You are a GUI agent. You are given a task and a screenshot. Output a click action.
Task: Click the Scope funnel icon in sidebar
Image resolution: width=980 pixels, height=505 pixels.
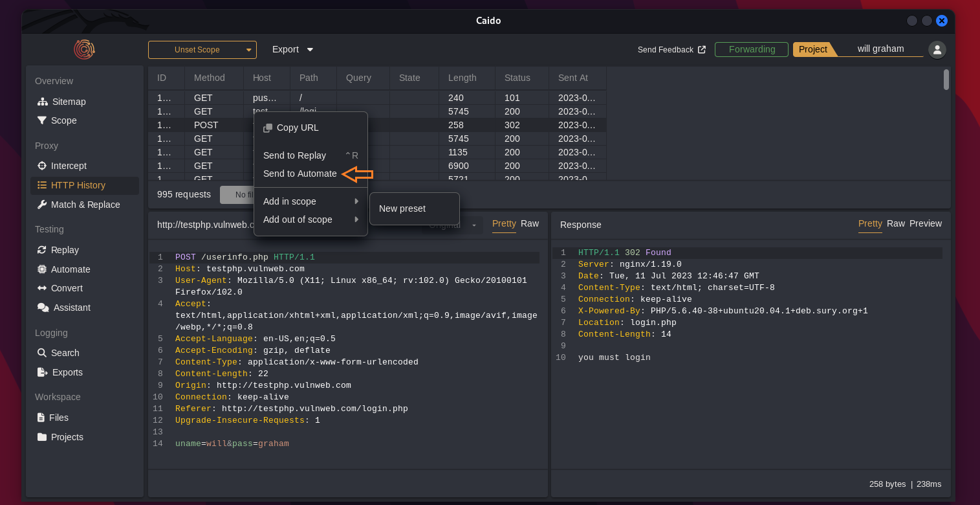42,120
